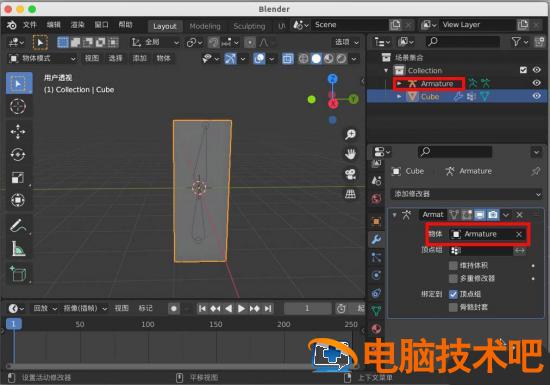This screenshot has height=385, width=550.
Task: Click the Blender logo menu icon
Action: (x=12, y=25)
